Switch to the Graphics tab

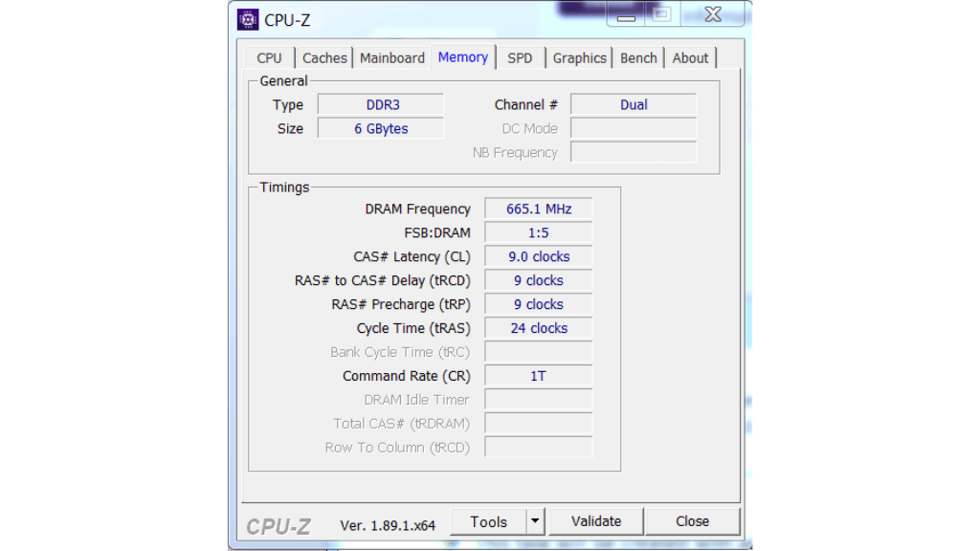pyautogui.click(x=579, y=57)
